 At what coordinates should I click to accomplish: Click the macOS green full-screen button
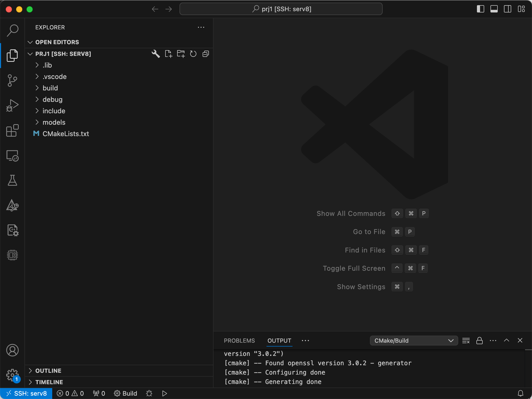coord(30,9)
